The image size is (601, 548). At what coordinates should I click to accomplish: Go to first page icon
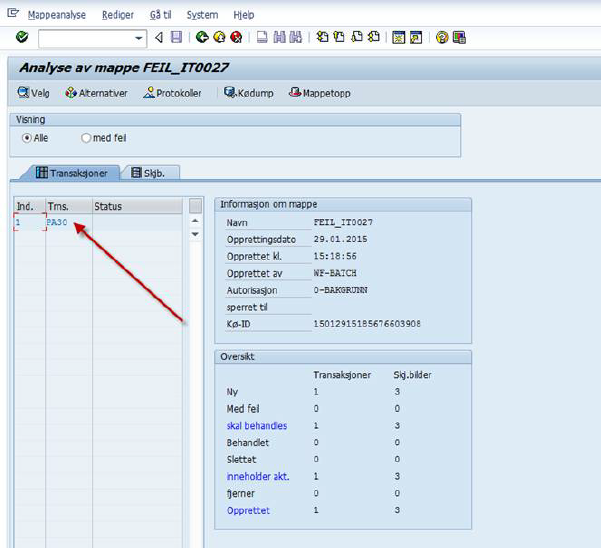coord(322,37)
